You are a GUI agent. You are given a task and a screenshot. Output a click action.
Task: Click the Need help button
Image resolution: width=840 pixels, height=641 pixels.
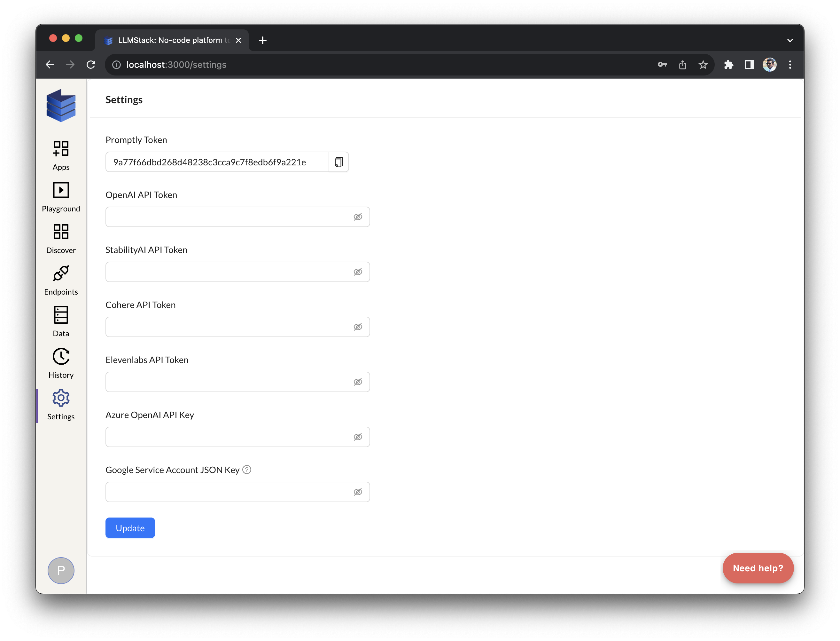[758, 568]
